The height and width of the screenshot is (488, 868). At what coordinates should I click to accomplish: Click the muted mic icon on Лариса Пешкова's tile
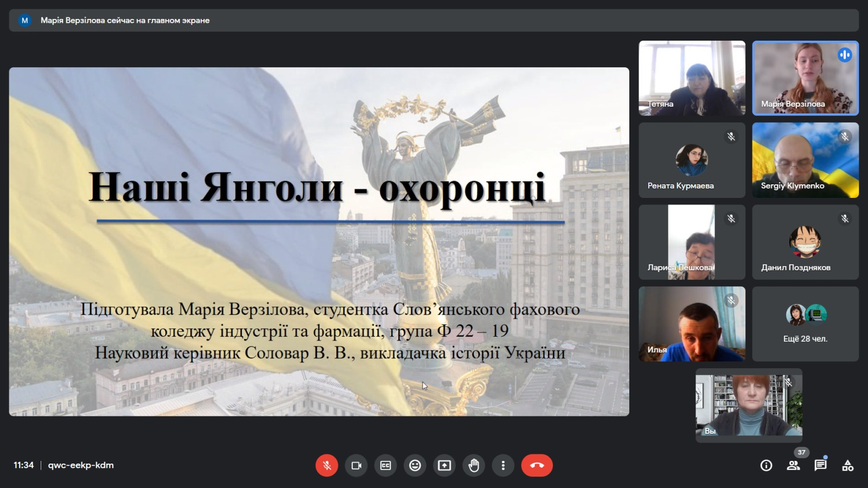click(731, 219)
